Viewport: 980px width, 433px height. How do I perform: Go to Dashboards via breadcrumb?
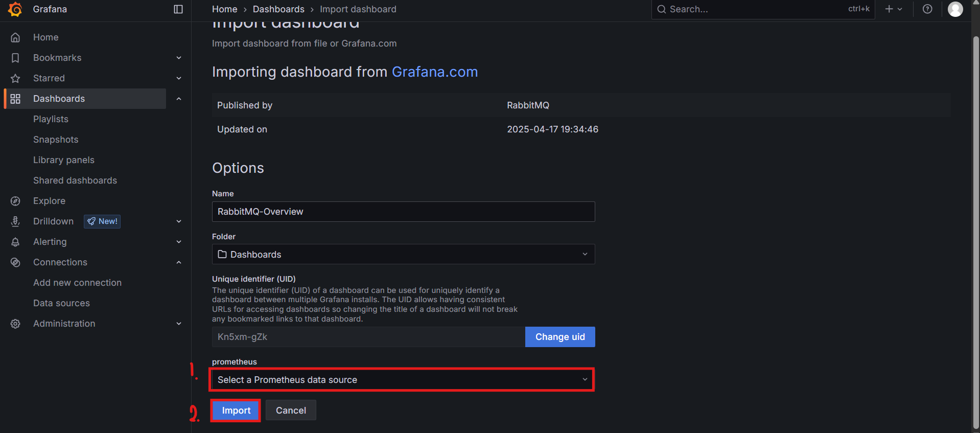(278, 9)
